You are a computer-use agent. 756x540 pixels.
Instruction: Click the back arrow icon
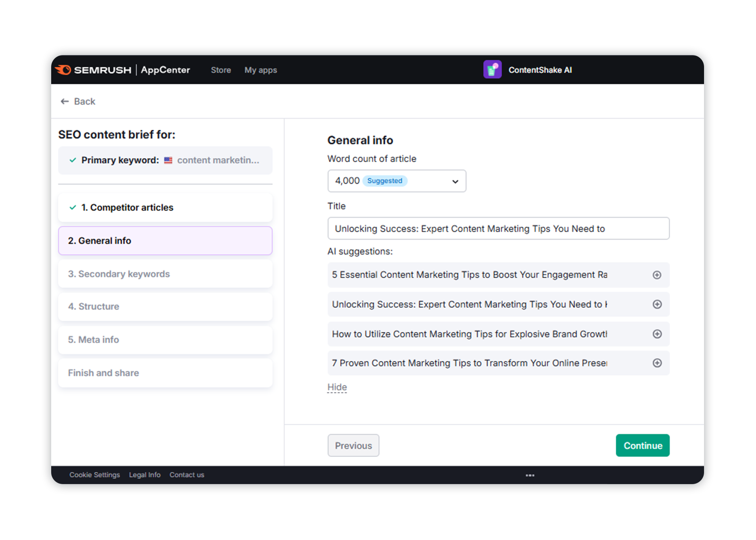pos(65,102)
